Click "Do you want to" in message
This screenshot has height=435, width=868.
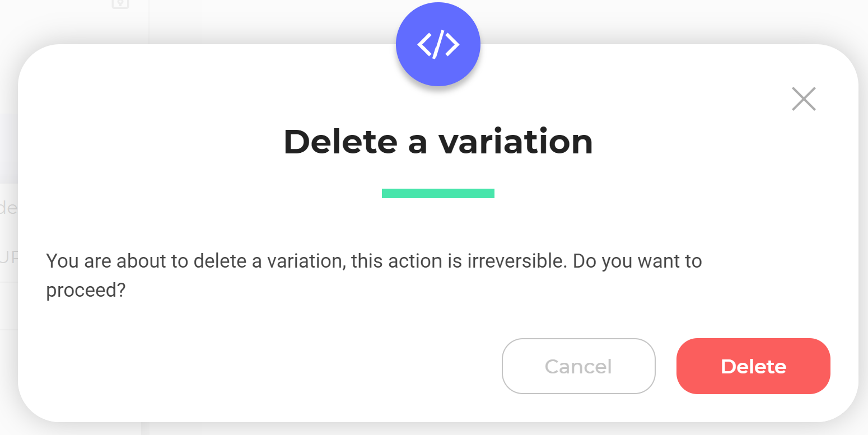(x=637, y=261)
